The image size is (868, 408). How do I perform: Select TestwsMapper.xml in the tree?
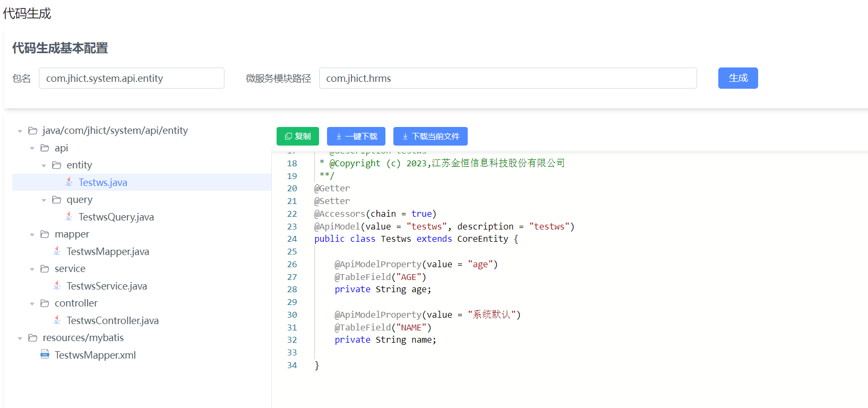96,355
